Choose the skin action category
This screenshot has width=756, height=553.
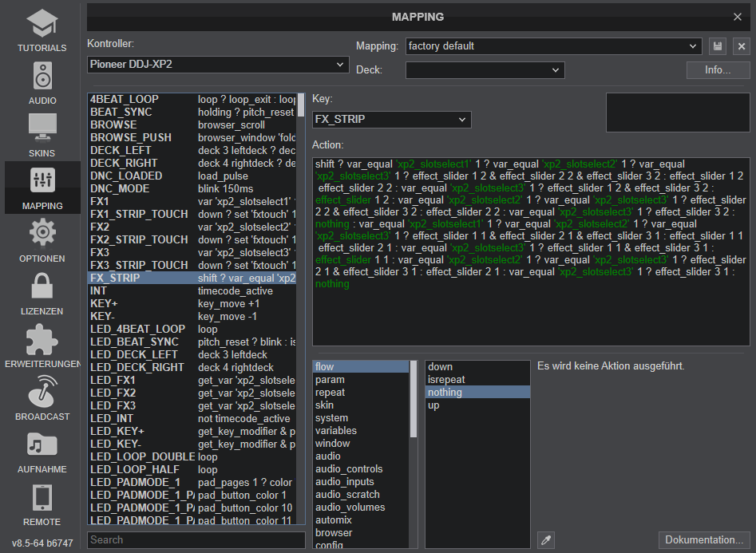point(361,405)
